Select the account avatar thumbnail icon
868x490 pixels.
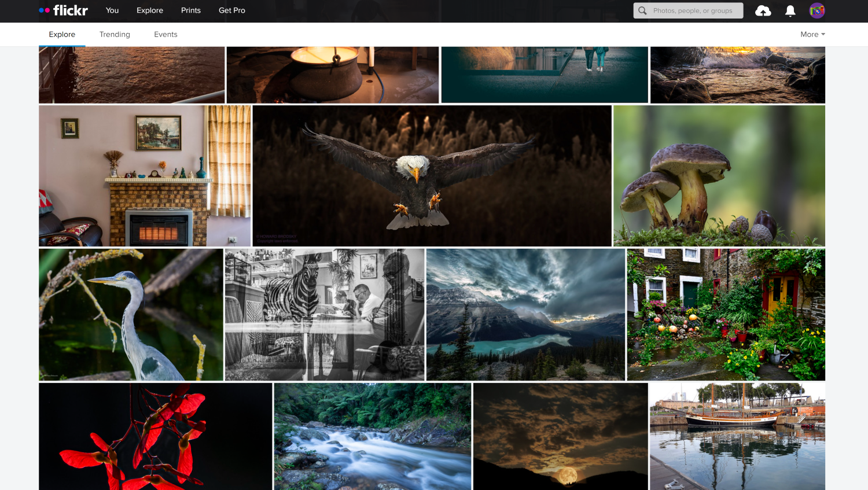[x=816, y=10]
